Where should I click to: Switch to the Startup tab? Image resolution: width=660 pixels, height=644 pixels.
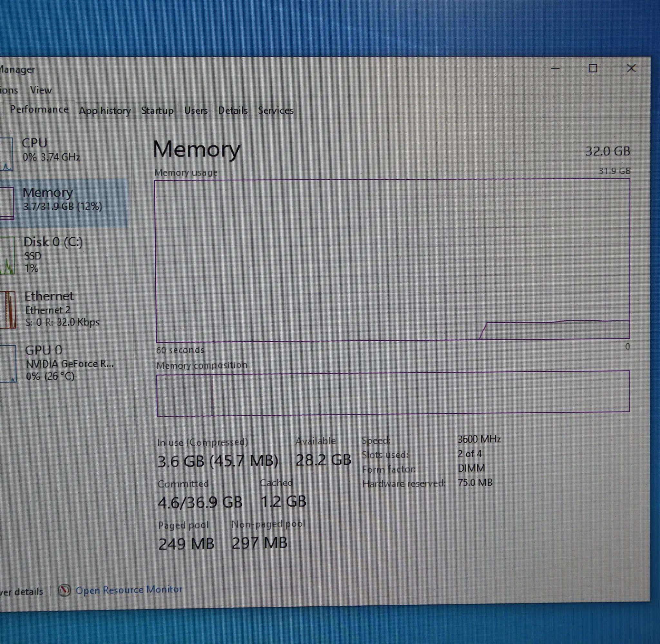pyautogui.click(x=157, y=110)
